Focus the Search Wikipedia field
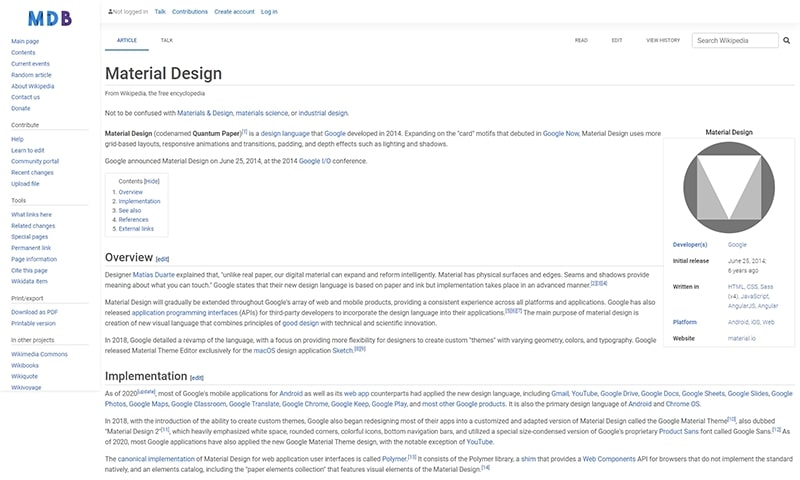Screen dimensions: 800x480 735,40
